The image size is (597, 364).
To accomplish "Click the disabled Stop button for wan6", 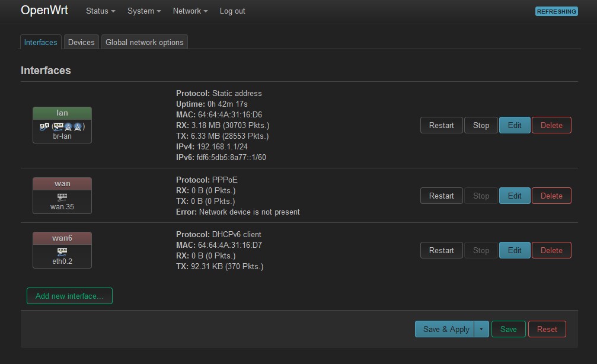I will click(481, 250).
